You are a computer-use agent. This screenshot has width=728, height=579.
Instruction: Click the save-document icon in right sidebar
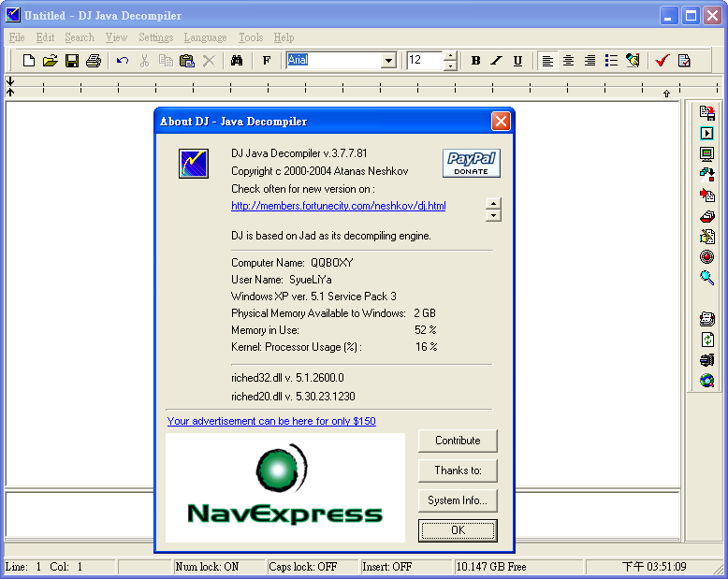coord(707,113)
